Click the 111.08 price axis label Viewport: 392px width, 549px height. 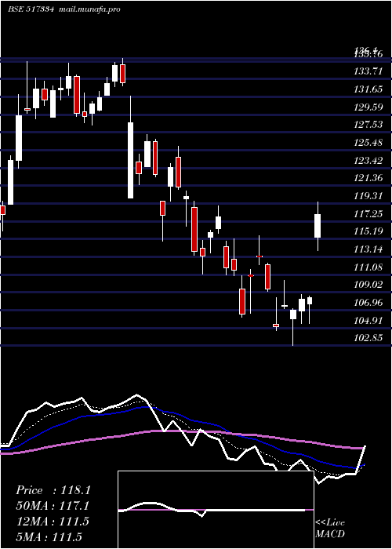click(368, 267)
